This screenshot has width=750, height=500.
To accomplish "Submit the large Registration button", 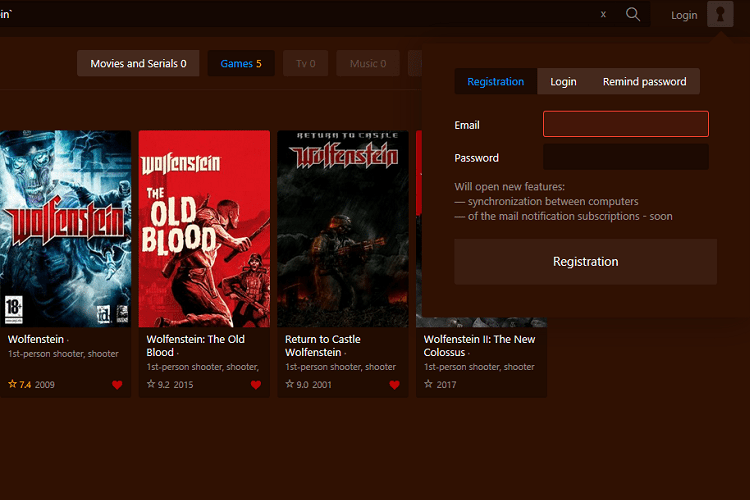I will [585, 262].
